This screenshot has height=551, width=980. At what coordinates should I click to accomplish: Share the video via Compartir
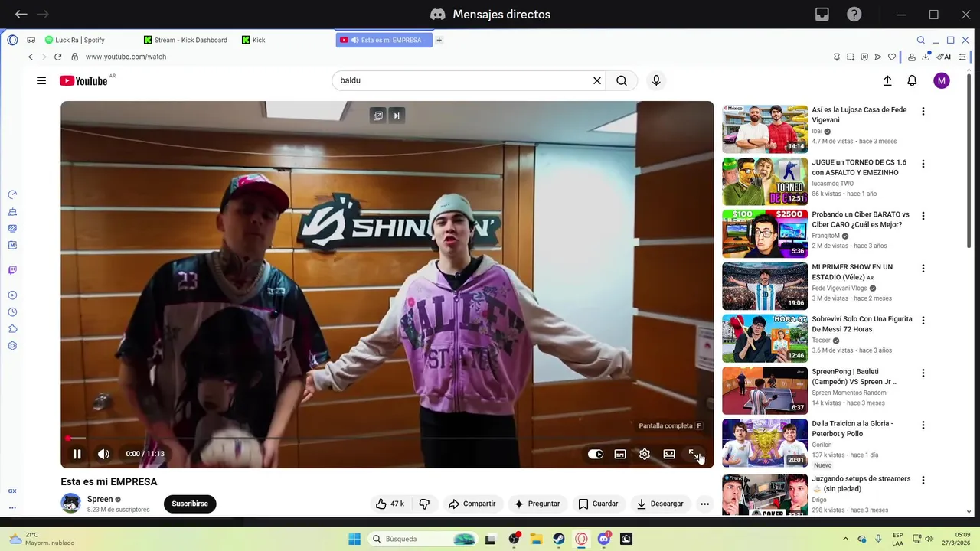click(472, 504)
